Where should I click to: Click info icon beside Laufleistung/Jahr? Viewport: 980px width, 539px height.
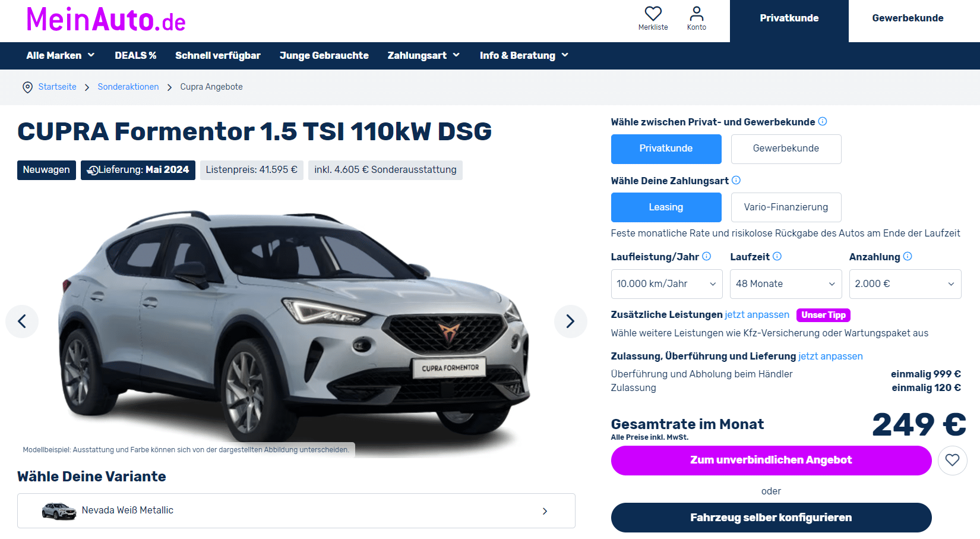point(706,256)
